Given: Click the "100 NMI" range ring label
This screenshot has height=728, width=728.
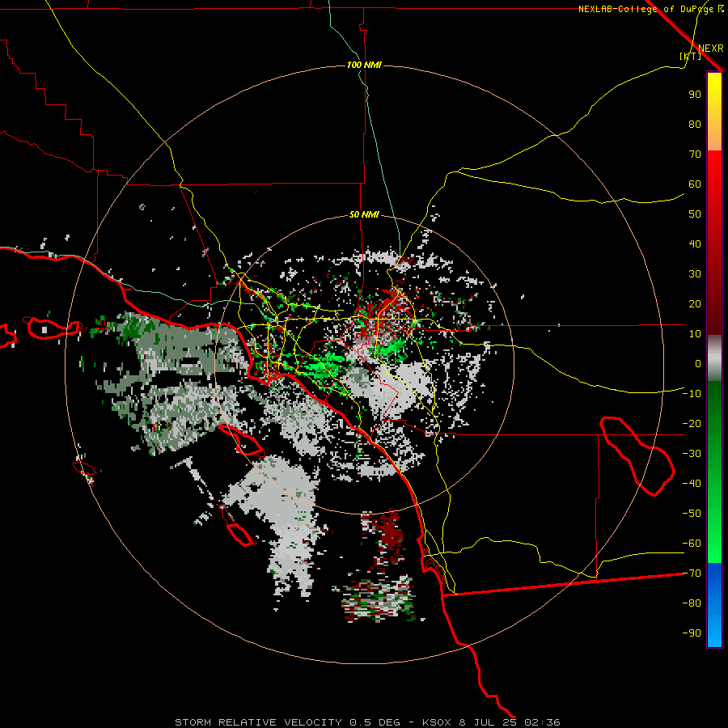Looking at the screenshot, I should 364,65.
